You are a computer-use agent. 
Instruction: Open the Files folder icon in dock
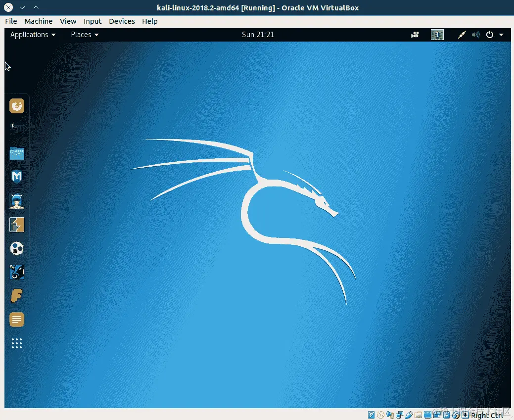pos(17,153)
